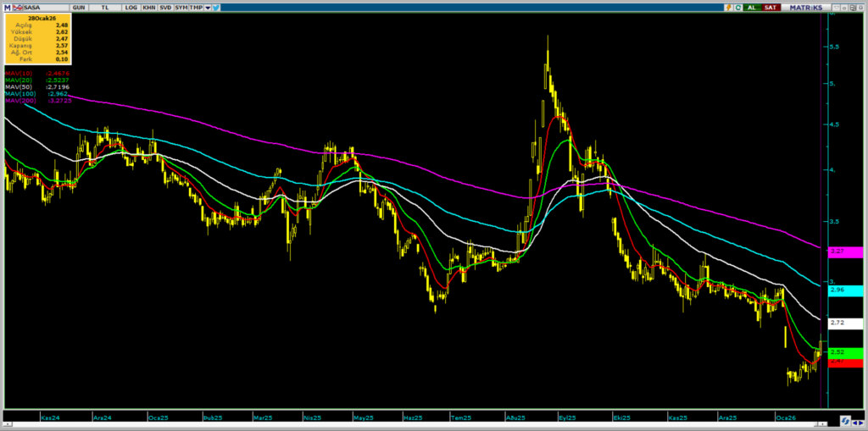Image resolution: width=868 pixels, height=431 pixels.
Task: Open the TMP template menu
Action: pos(195,7)
